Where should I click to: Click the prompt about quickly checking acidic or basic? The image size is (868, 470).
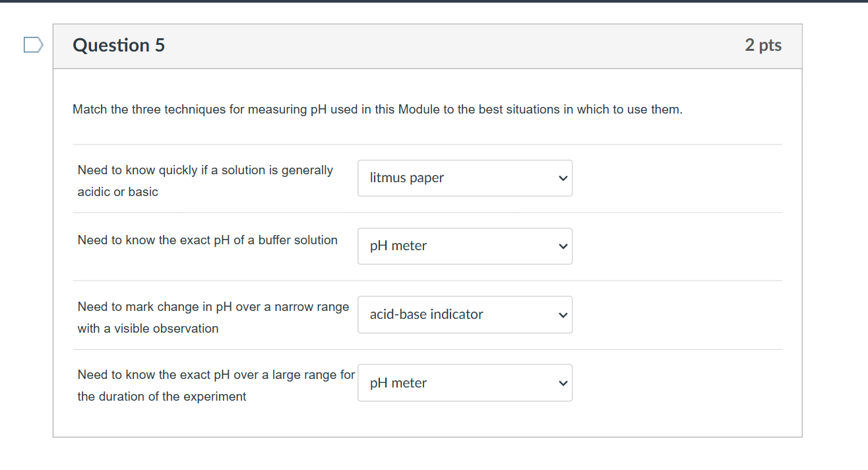[204, 180]
